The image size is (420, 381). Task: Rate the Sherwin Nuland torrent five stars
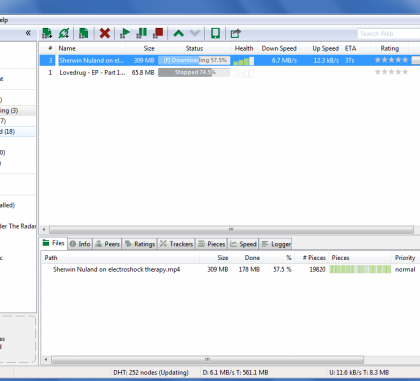pyautogui.click(x=405, y=60)
